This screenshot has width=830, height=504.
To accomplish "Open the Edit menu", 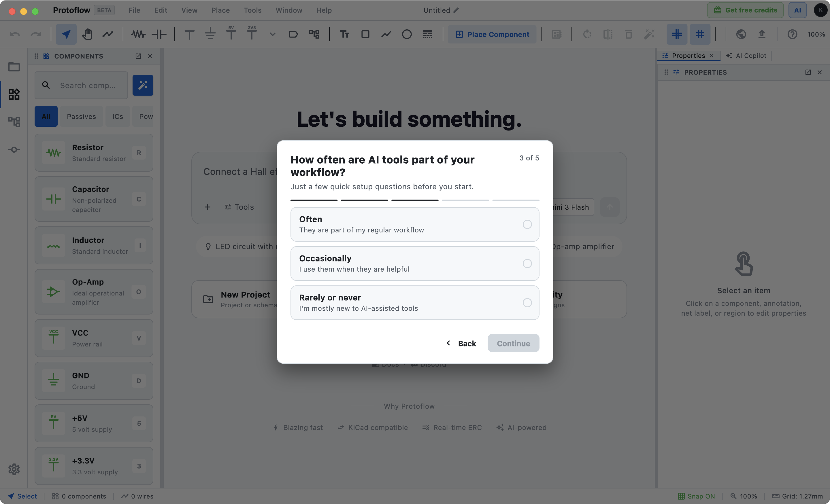I will click(x=160, y=10).
